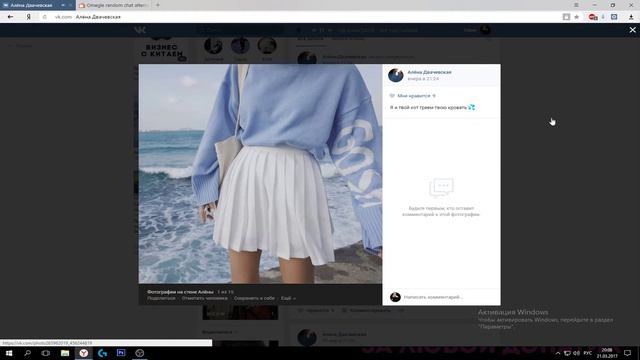Viewport: 640px width, 360px height.
Task: Open photo author's avatar
Action: [x=396, y=75]
